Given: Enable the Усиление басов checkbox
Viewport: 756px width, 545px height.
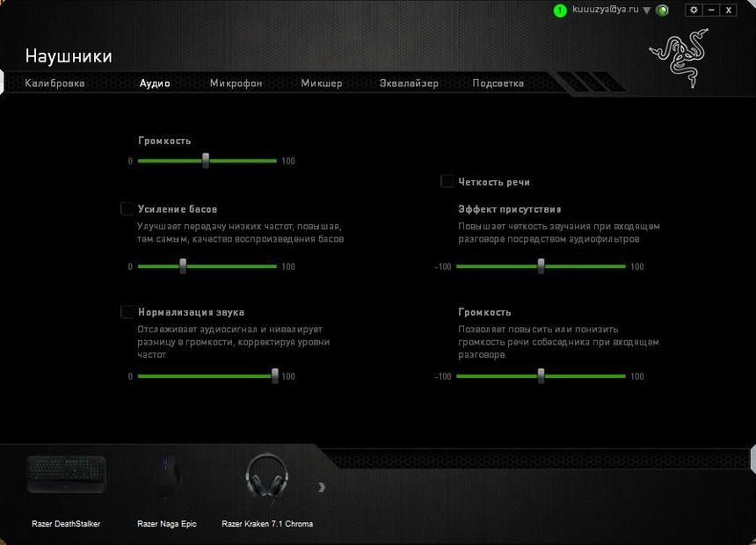Looking at the screenshot, I should coord(127,209).
